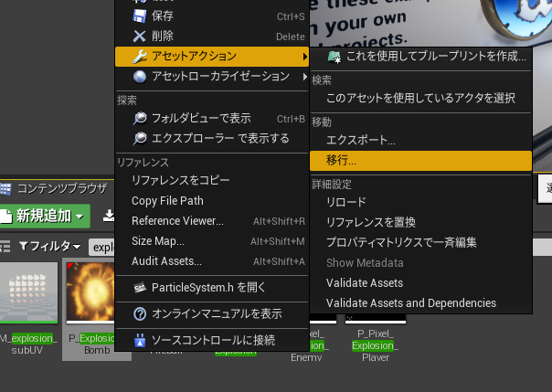This screenshot has height=392, width=552.
Task: Select エクスプローラー で表示する entry
Action: (212, 139)
